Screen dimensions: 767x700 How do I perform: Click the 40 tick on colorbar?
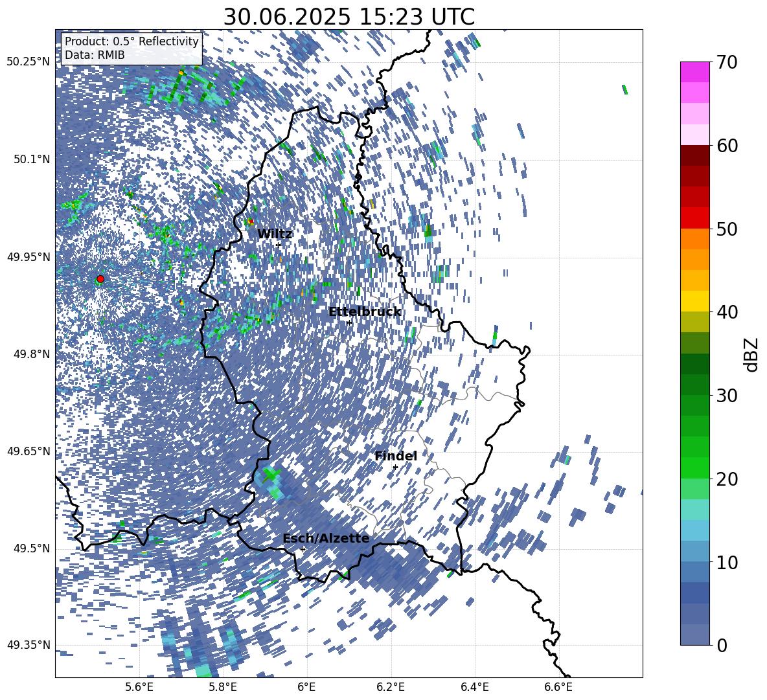pyautogui.click(x=727, y=312)
